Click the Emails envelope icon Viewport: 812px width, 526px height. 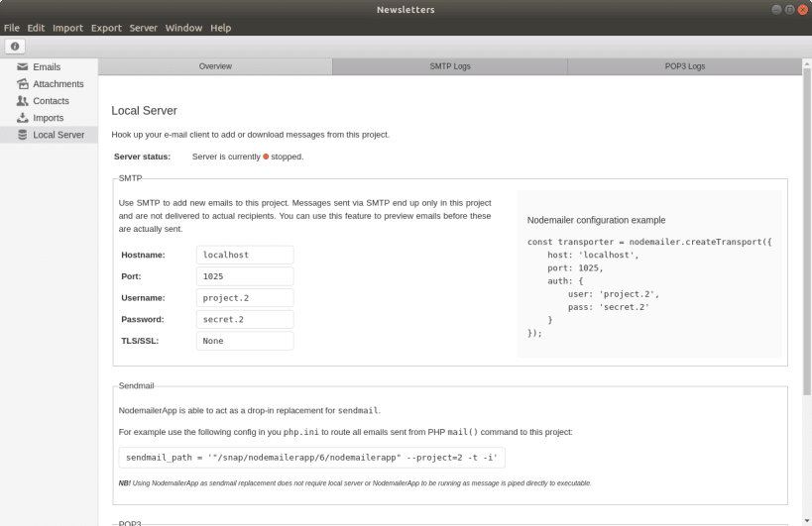tap(22, 66)
